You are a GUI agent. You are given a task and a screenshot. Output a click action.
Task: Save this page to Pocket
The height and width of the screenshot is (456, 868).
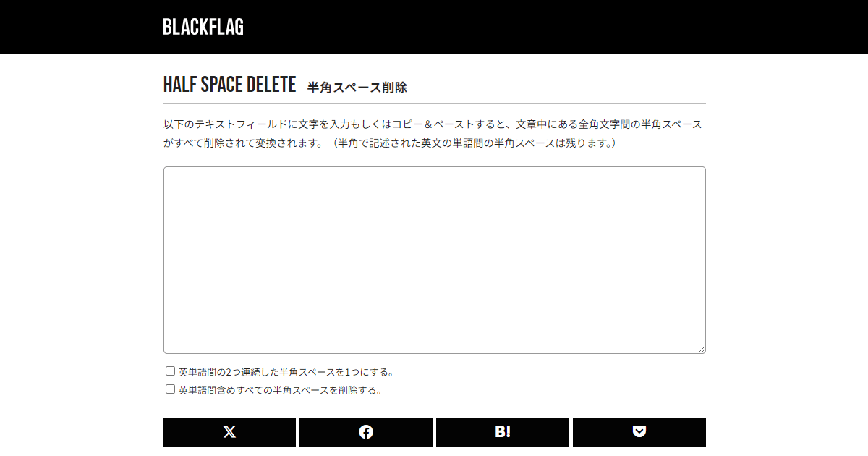(x=639, y=432)
